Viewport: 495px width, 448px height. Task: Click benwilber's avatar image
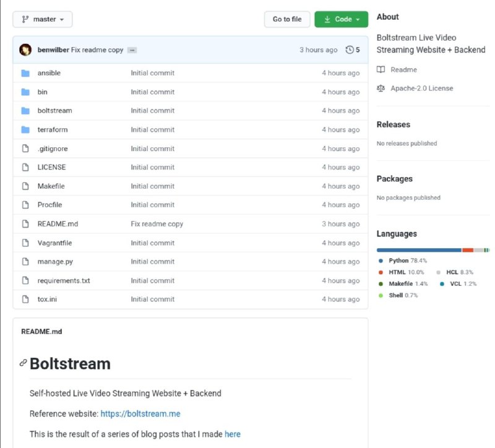25,50
